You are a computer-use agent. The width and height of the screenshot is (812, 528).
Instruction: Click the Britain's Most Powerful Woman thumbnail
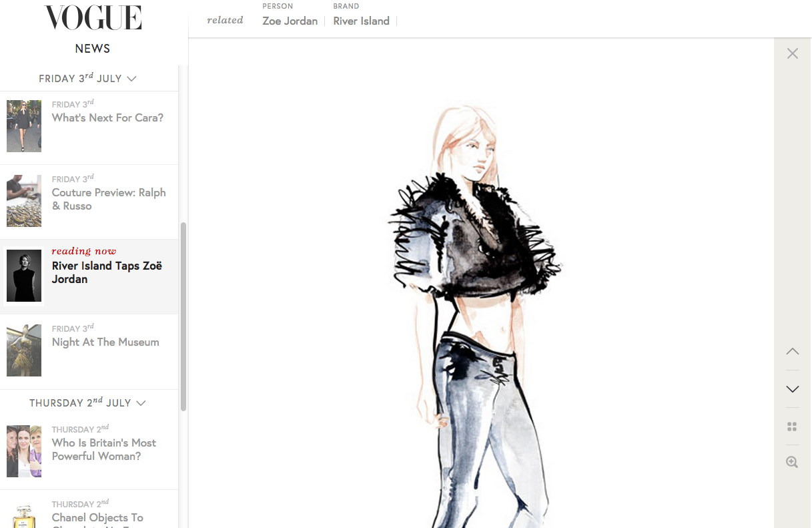click(24, 451)
